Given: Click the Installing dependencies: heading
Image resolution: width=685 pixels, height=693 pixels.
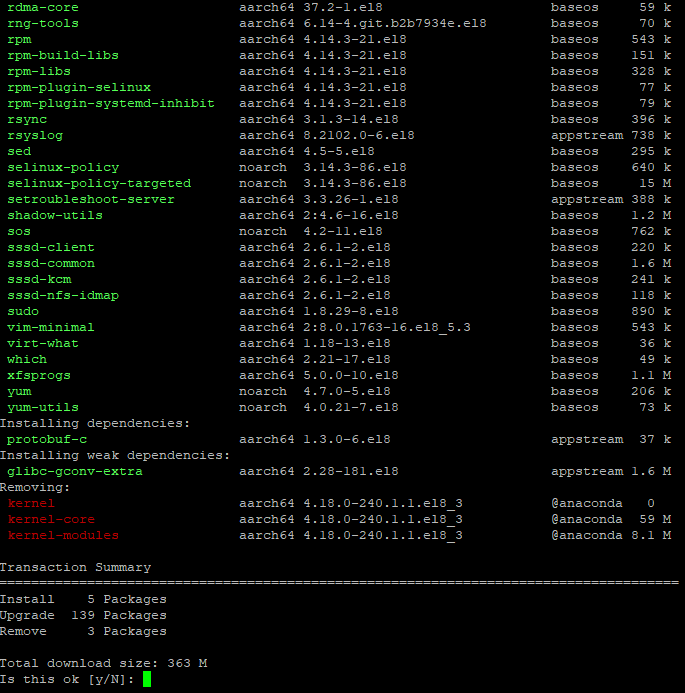Looking at the screenshot, I should coord(95,423).
